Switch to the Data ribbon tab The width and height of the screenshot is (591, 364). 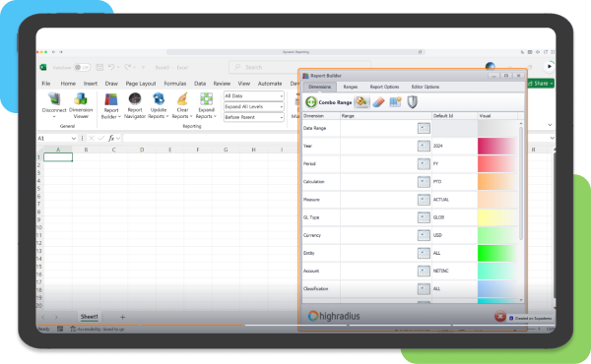click(x=200, y=84)
